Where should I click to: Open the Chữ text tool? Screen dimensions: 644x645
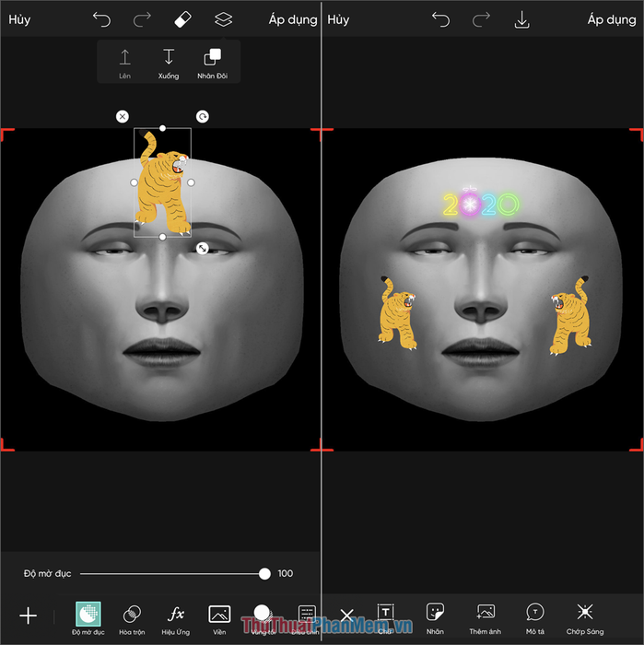[385, 618]
